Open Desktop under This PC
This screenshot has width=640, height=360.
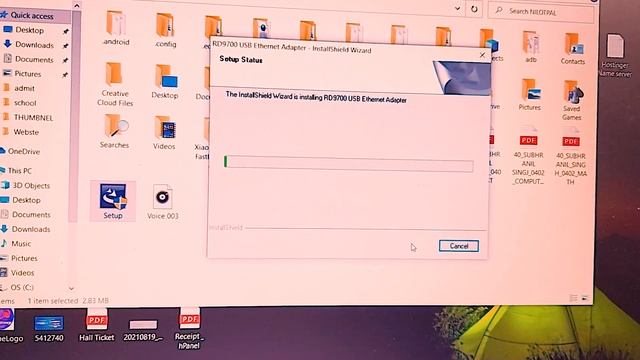pos(26,200)
